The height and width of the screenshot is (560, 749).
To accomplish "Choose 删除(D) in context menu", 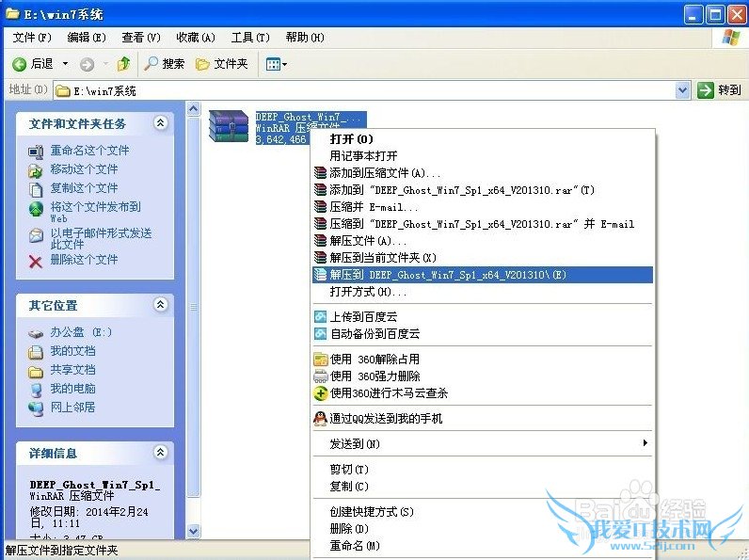I will pyautogui.click(x=483, y=528).
